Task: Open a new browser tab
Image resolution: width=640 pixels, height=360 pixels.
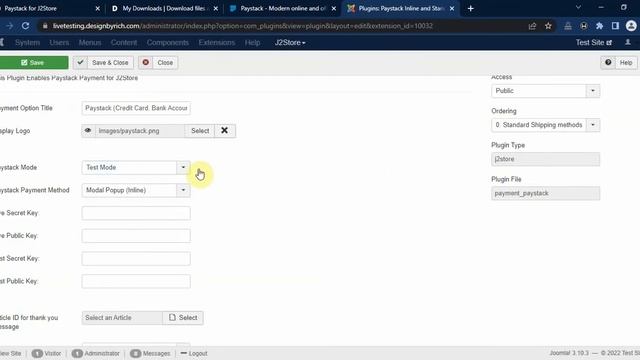Action: [x=471, y=9]
